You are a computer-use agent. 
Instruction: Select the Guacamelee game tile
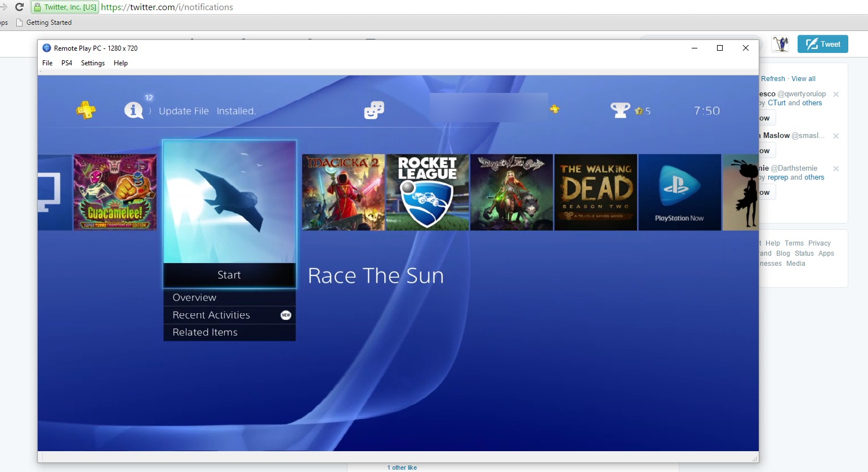(115, 192)
